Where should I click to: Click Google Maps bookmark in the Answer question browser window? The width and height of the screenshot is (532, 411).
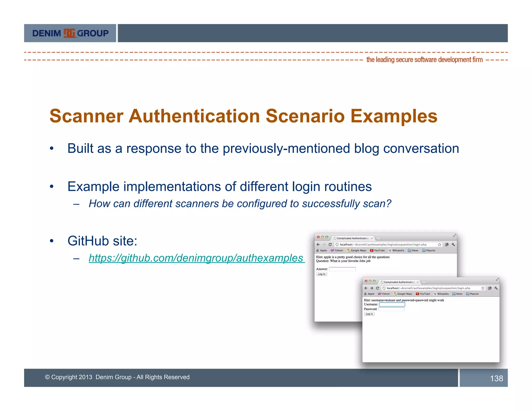coord(357,250)
